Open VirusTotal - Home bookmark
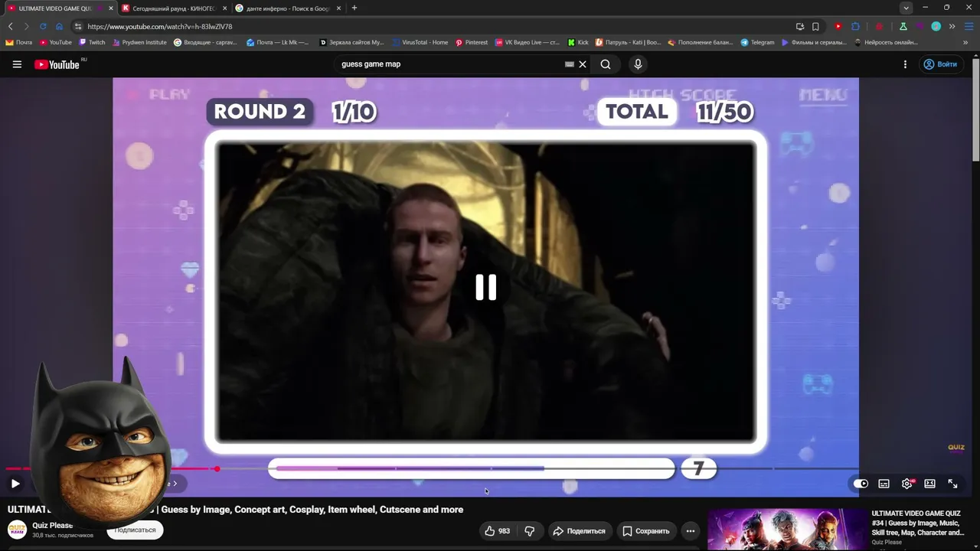Viewport: 980px width, 551px height. click(420, 43)
